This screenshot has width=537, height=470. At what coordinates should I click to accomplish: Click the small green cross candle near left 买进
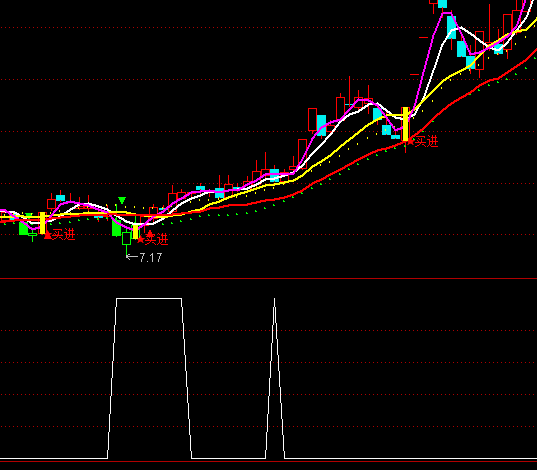pos(33,235)
